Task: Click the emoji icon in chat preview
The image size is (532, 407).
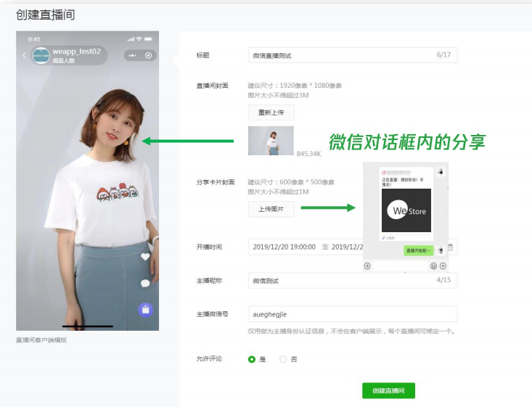Action: (x=433, y=266)
